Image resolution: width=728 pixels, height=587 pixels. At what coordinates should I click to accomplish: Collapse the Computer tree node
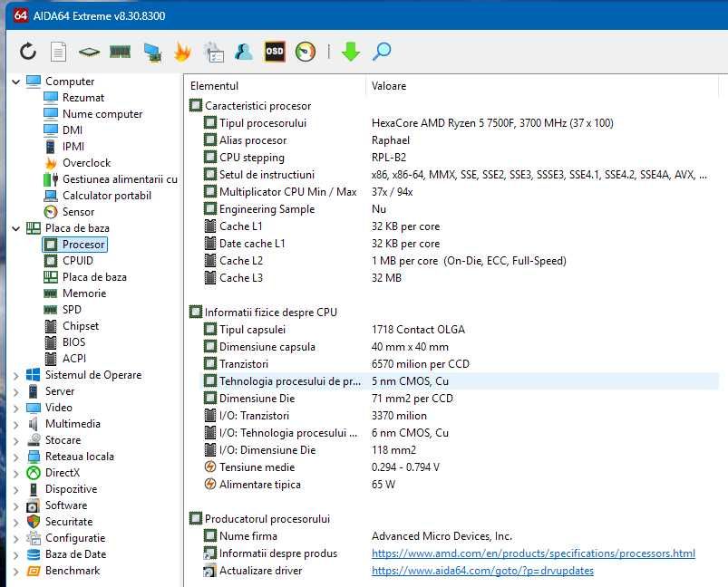15,82
